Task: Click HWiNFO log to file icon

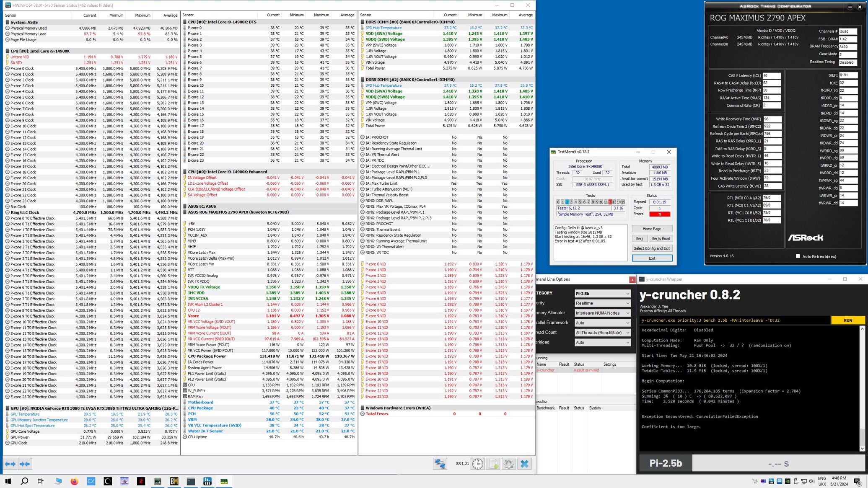Action: pyautogui.click(x=493, y=464)
